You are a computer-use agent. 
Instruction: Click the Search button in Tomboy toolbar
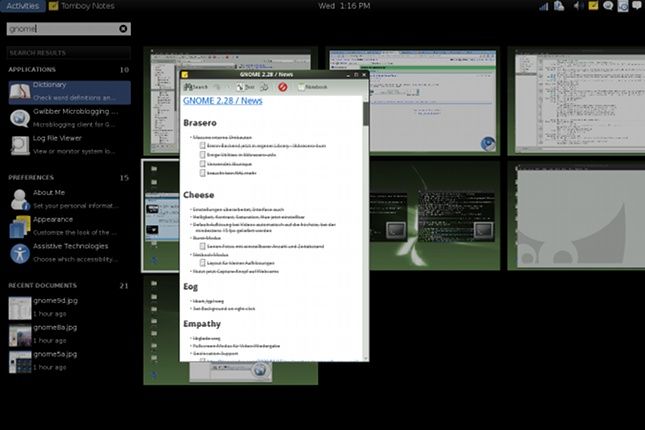coord(196,87)
